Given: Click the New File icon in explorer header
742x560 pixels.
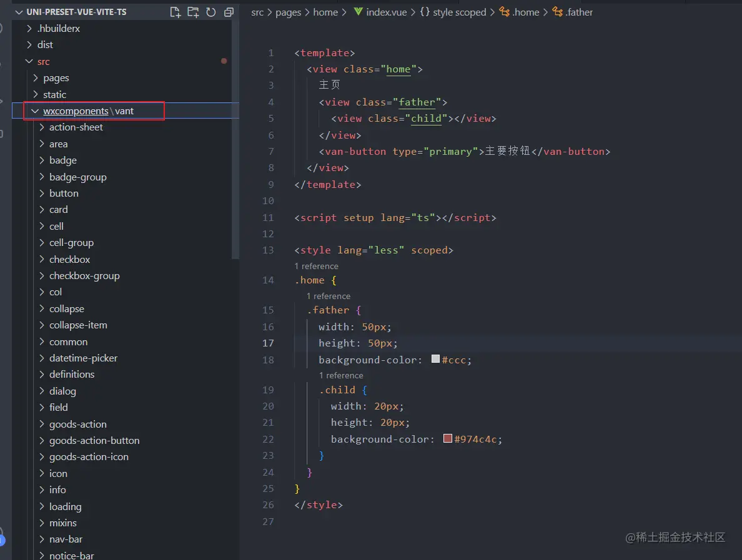Looking at the screenshot, I should (x=175, y=12).
